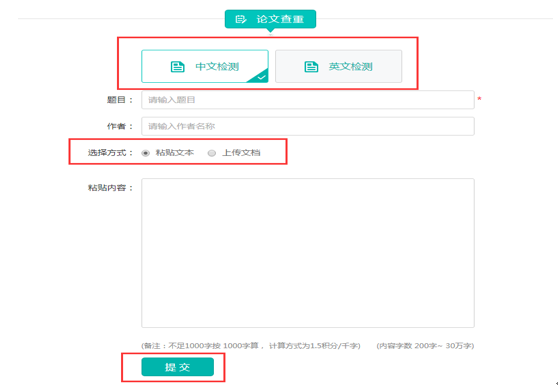Image resolution: width=558 pixels, height=390 pixels.
Task: Click the checkmark corner badge on 中文检测
Action: pos(260,76)
